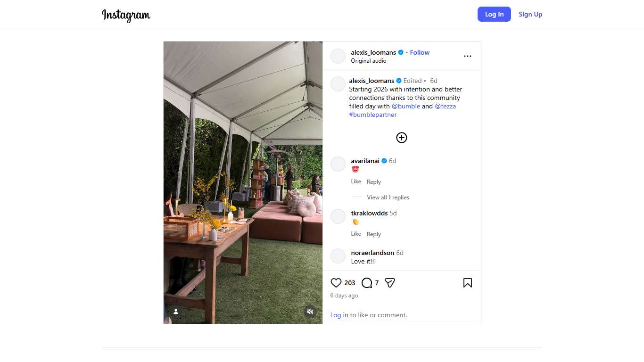Screen dimensions: 644x362
Task: Click the Original audio label
Action: (x=368, y=61)
